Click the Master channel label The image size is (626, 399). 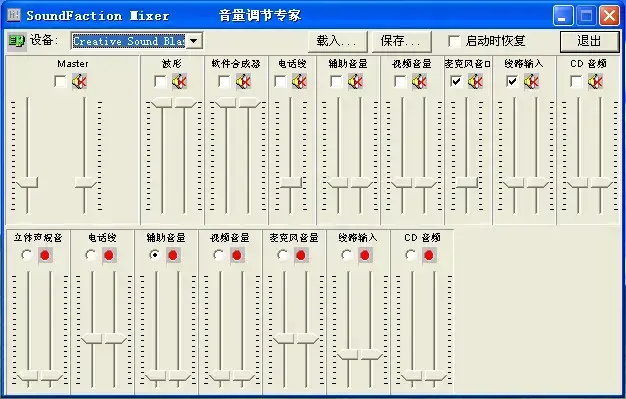[73, 64]
